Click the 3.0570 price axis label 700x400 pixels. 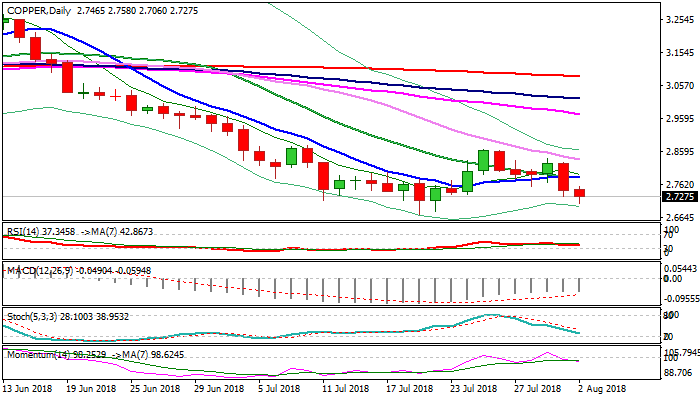680,86
